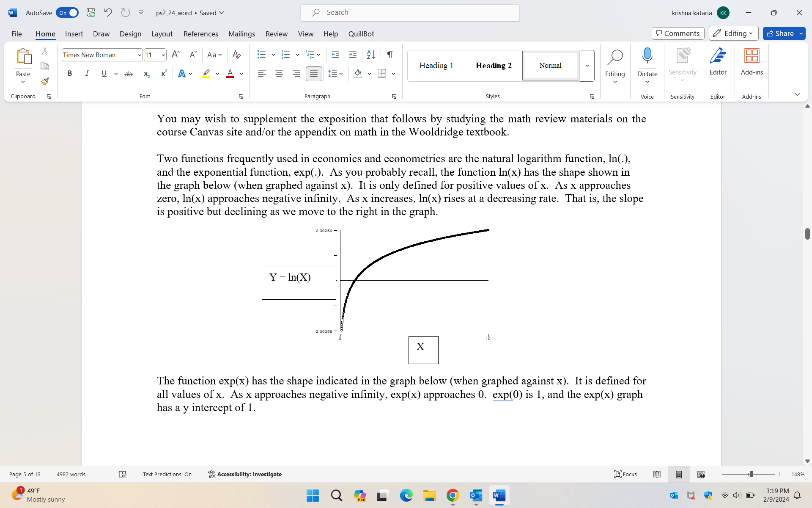Click in the Search box
Viewport: 812px width, 508px height.
pyautogui.click(x=410, y=13)
